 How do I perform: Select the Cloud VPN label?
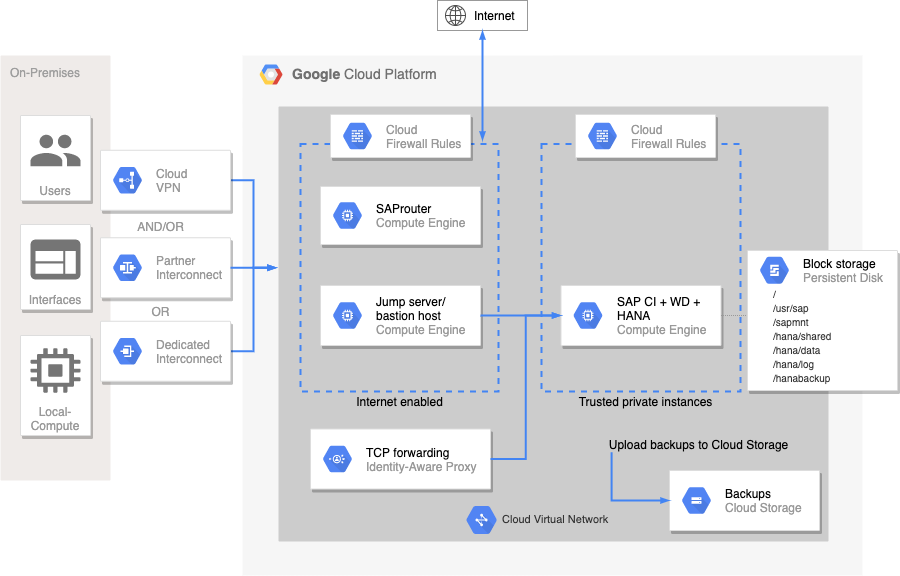172,181
